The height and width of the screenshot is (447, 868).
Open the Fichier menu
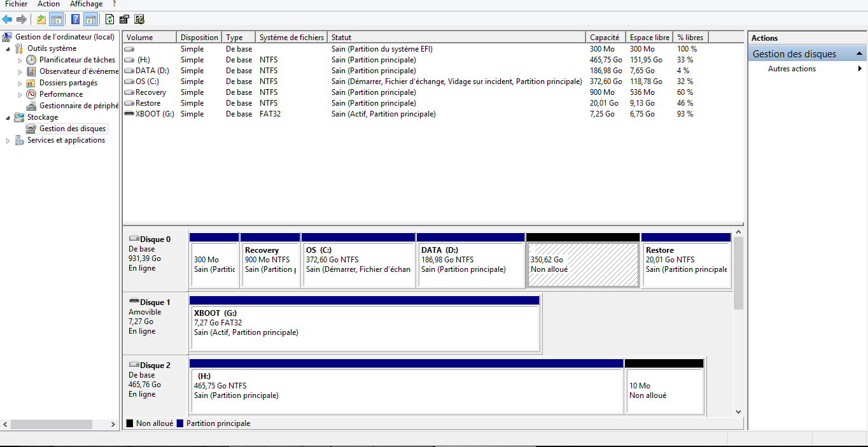16,4
